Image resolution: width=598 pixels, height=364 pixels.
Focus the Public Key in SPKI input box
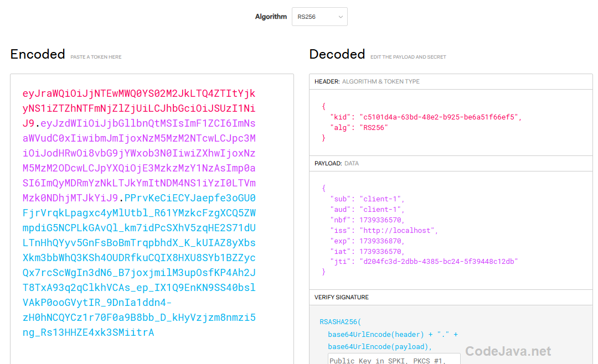point(394,358)
